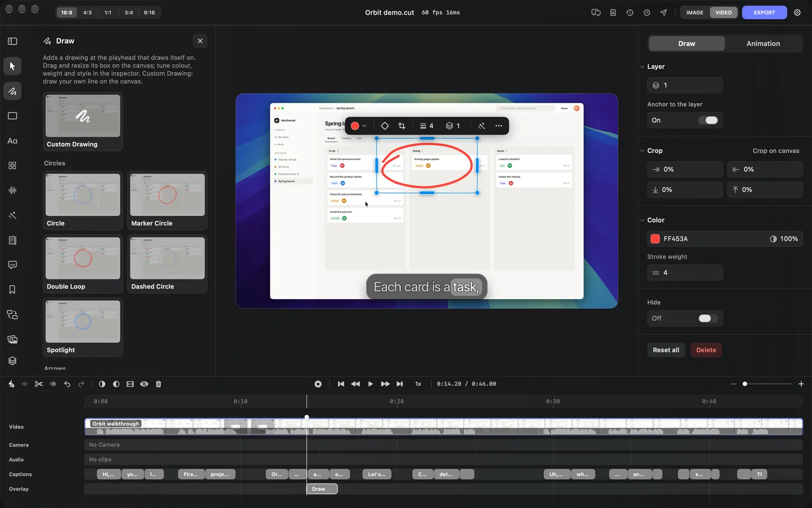Open the history clock icon in top bar
Image resolution: width=812 pixels, height=508 pixels.
point(630,13)
